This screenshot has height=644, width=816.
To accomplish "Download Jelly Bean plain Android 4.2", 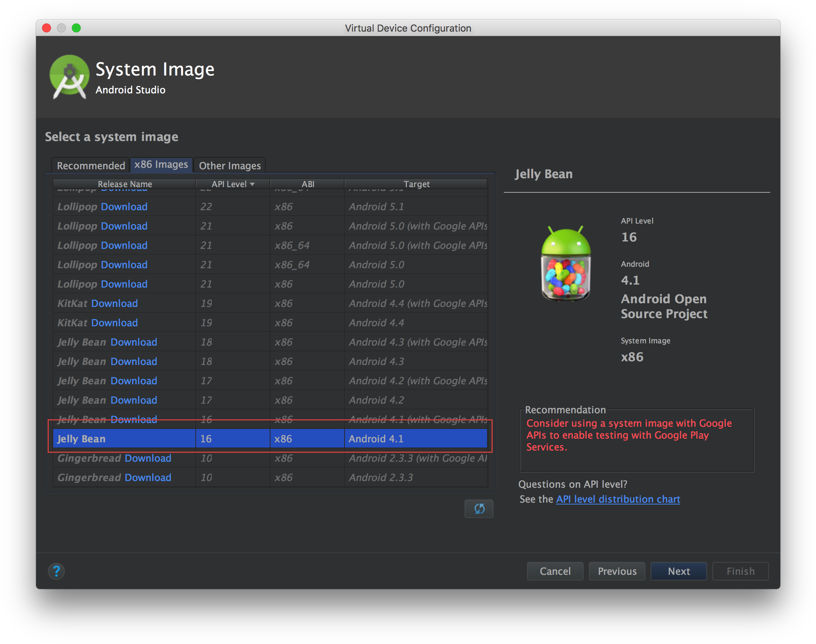I will [x=134, y=400].
